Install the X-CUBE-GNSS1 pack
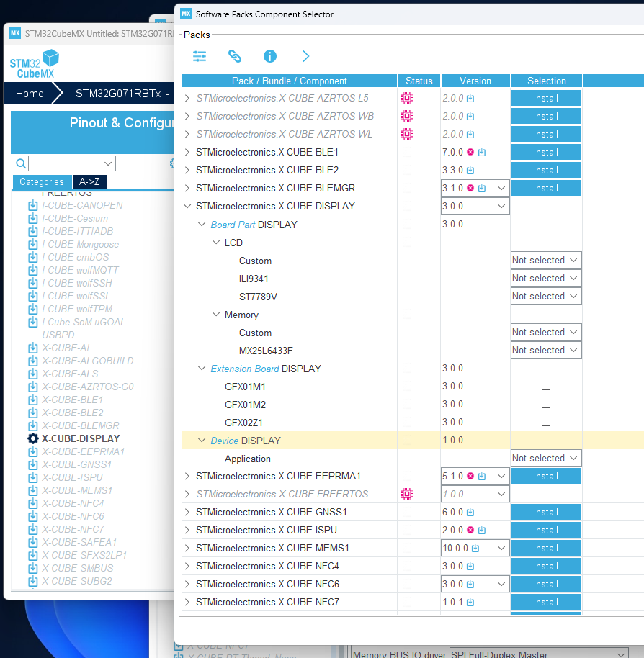The height and width of the screenshot is (658, 644). 546,513
